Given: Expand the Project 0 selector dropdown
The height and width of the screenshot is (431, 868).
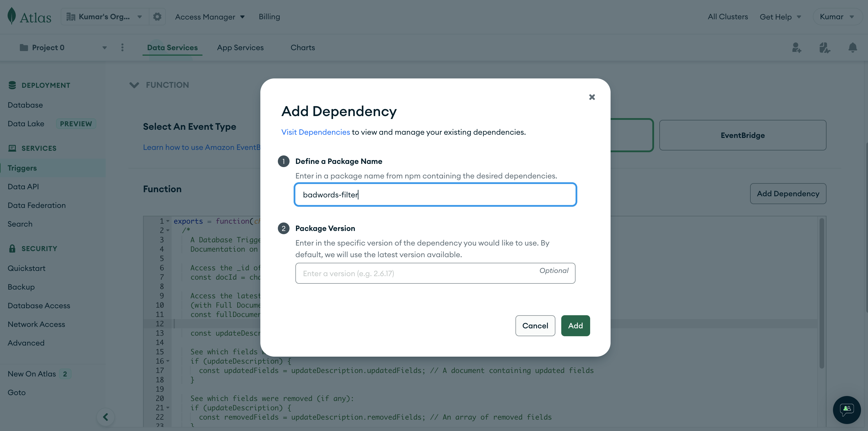Looking at the screenshot, I should pyautogui.click(x=104, y=48).
